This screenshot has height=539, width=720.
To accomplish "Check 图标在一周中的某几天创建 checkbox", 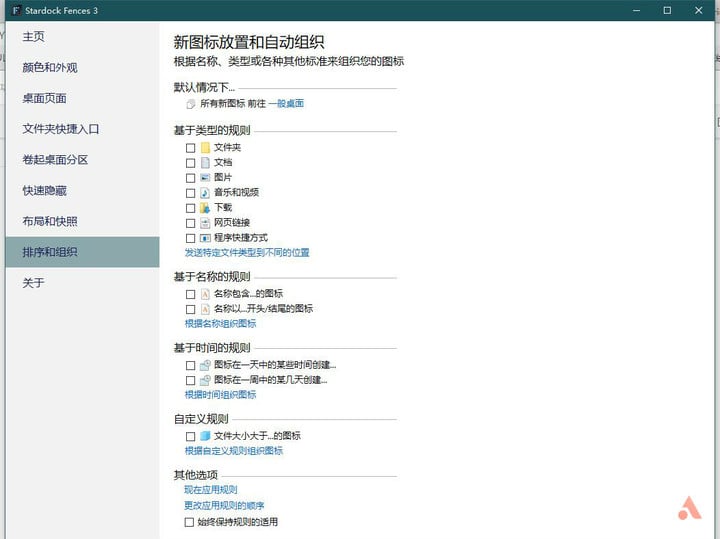I will coord(191,381).
